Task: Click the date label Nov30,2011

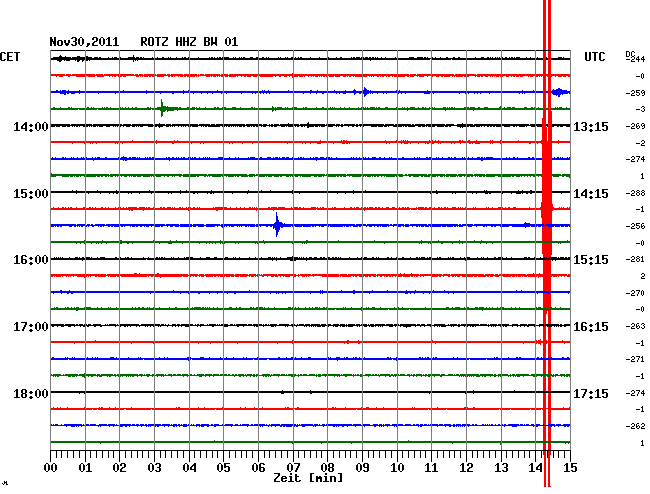Action: (84, 42)
